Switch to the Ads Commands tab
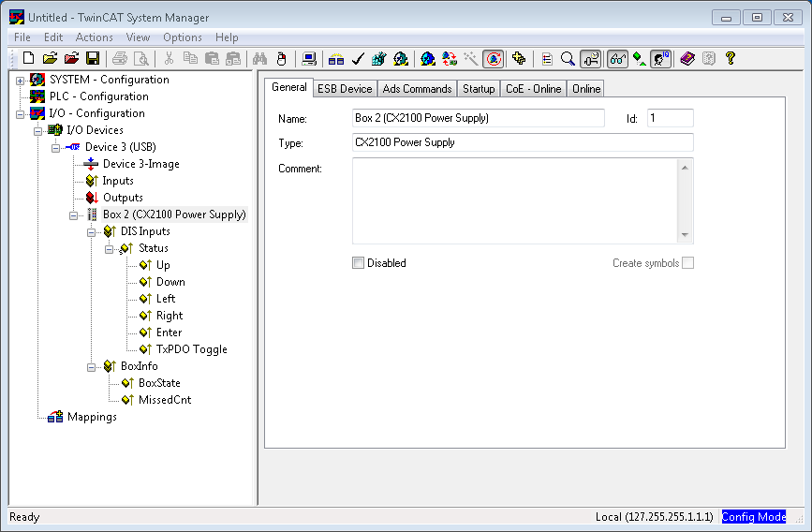The image size is (812, 532). pos(417,89)
